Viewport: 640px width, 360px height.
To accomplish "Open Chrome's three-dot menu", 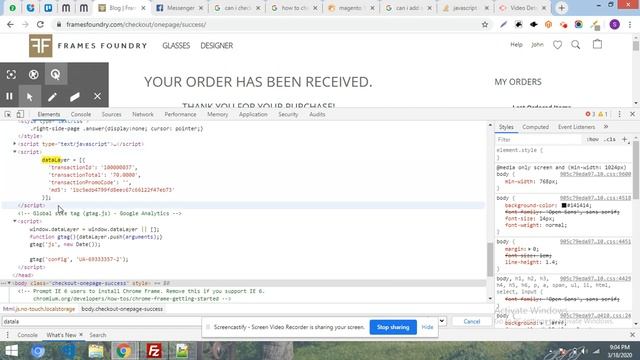I will click(x=630, y=24).
